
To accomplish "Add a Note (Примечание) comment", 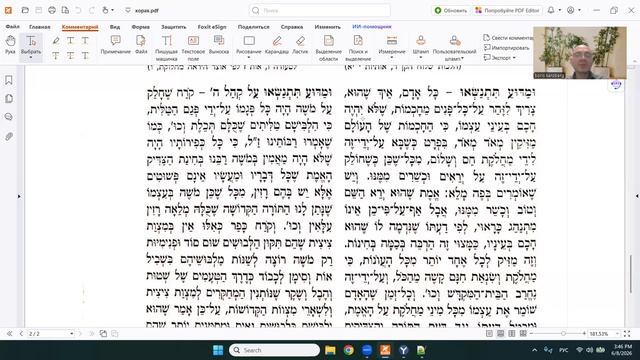I will coord(116,44).
